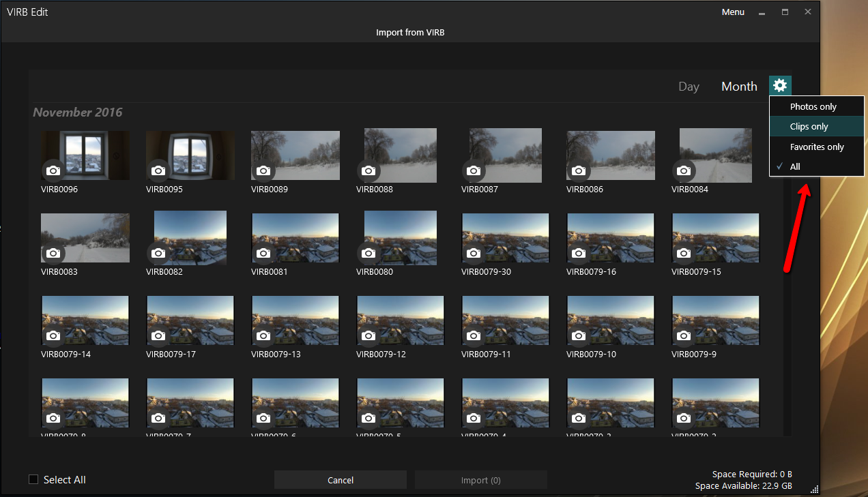The image size is (868, 497).
Task: Select the VIRB0082 photo thumbnail
Action: [190, 235]
